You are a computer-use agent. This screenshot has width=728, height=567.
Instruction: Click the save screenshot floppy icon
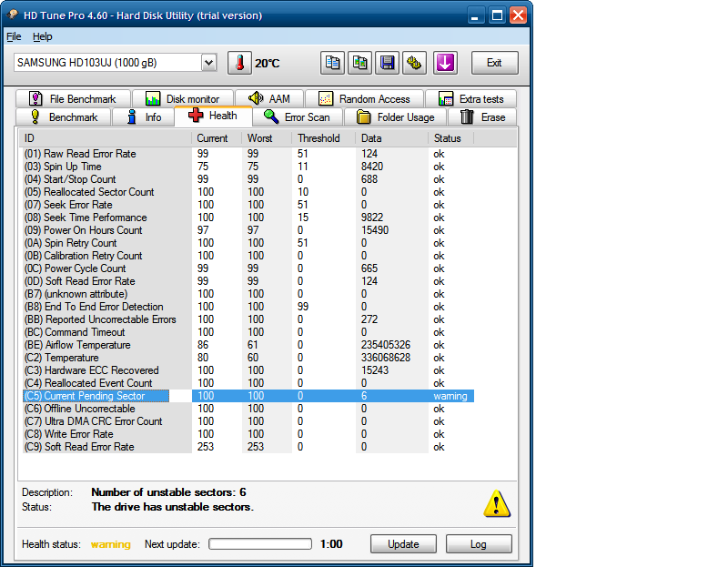coord(388,63)
